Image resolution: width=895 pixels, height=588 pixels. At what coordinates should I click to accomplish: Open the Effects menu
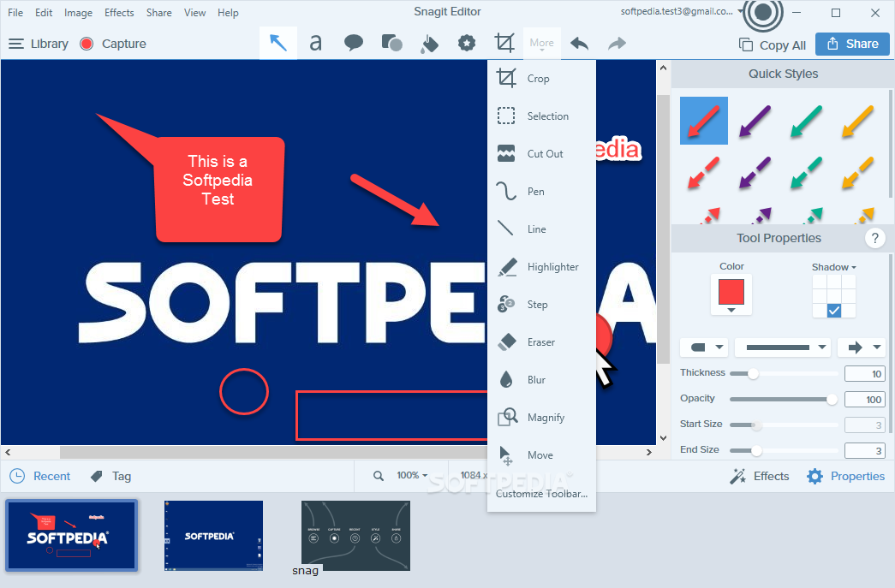[119, 13]
